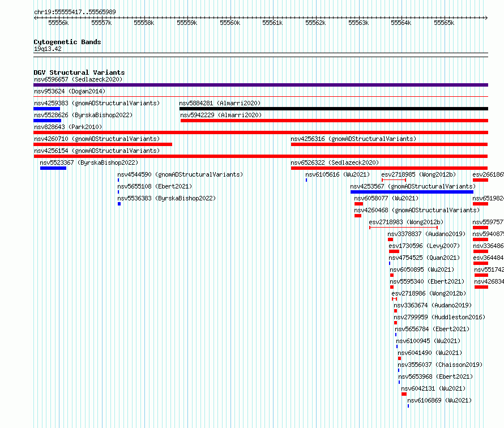Image resolution: width=504 pixels, height=428 pixels.
Task: Open variant nsv2799959 (Huddleston2016) label
Action: click(439, 317)
